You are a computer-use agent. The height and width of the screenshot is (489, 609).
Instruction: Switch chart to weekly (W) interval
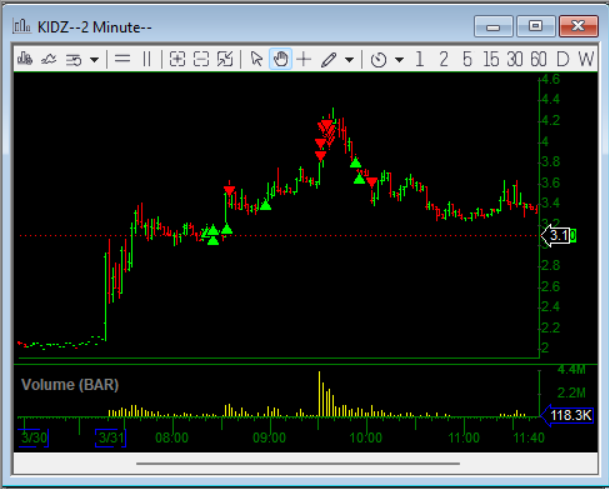pyautogui.click(x=586, y=59)
